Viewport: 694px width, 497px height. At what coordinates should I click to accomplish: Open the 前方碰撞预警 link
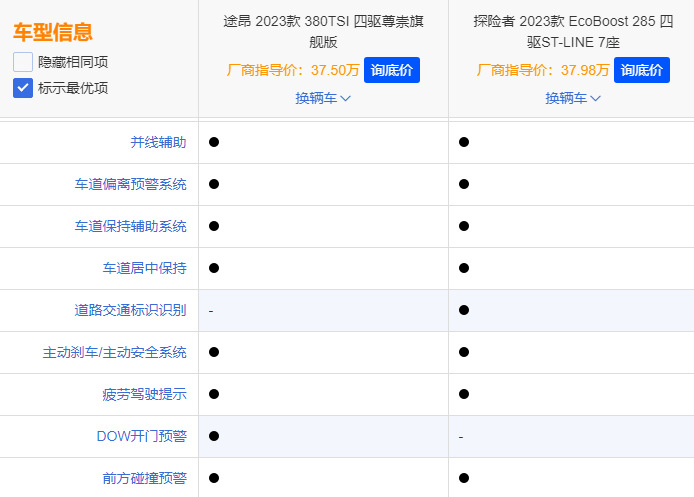click(x=144, y=478)
